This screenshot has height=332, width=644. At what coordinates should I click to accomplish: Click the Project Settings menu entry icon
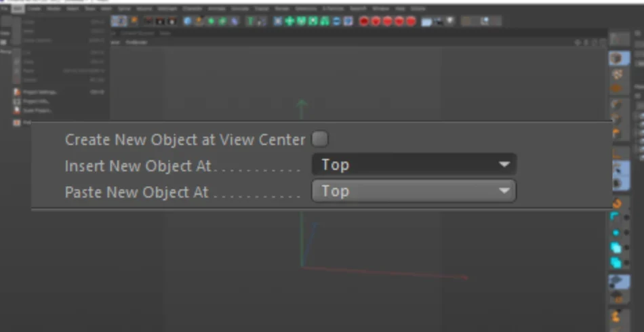(17, 92)
